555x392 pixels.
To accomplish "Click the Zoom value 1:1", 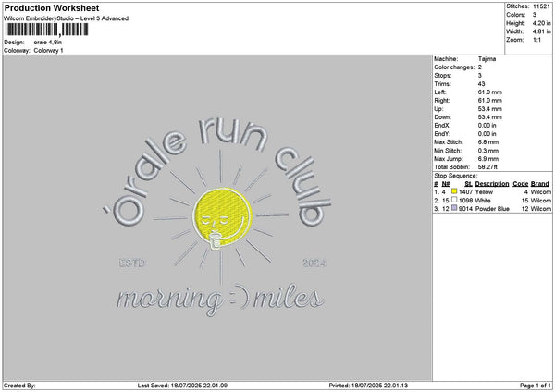I will coord(536,40).
